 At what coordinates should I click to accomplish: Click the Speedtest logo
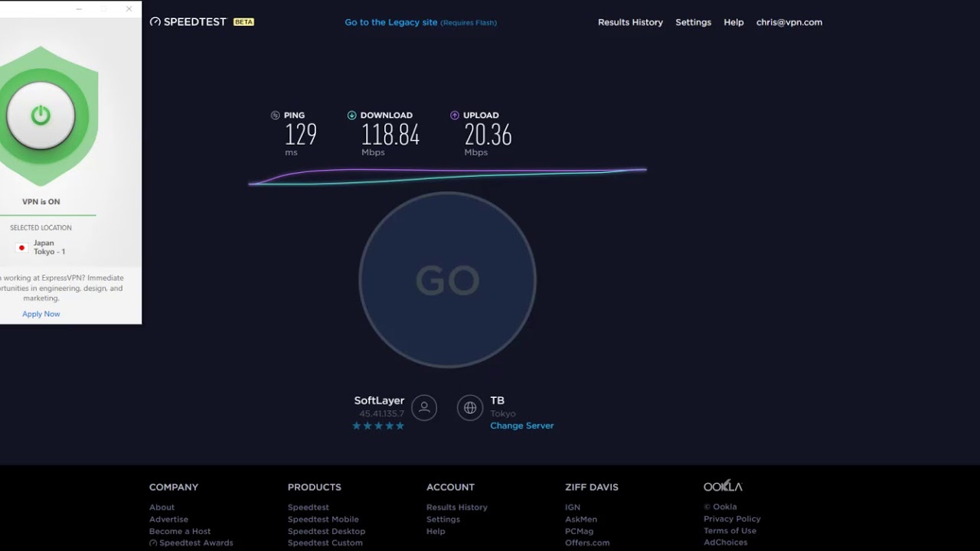[x=188, y=22]
